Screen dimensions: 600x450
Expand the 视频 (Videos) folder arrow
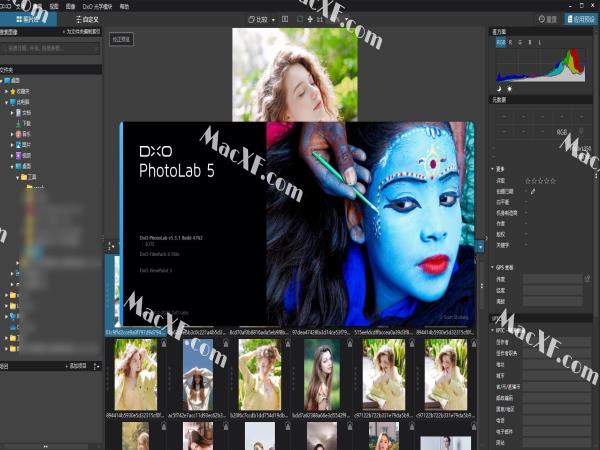coord(12,155)
